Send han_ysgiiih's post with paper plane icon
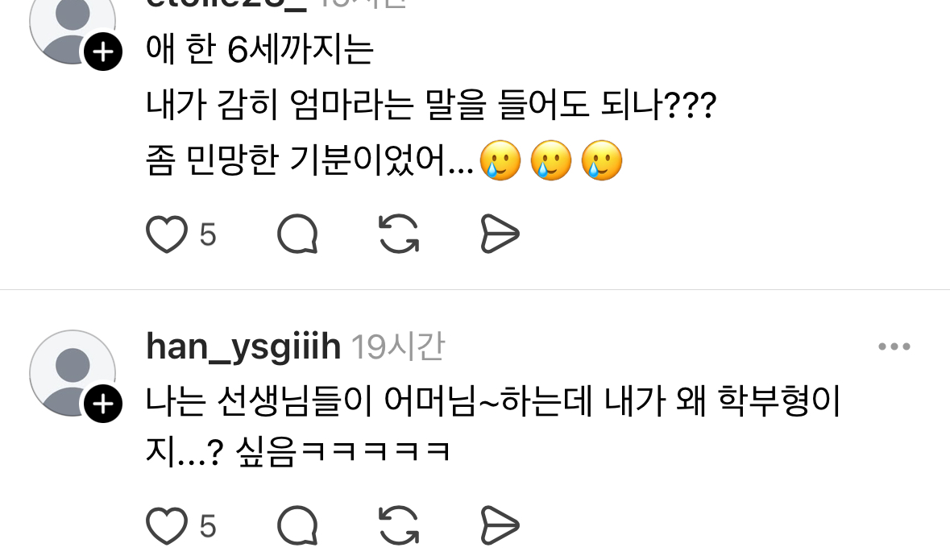Image resolution: width=950 pixels, height=560 pixels. point(500,525)
